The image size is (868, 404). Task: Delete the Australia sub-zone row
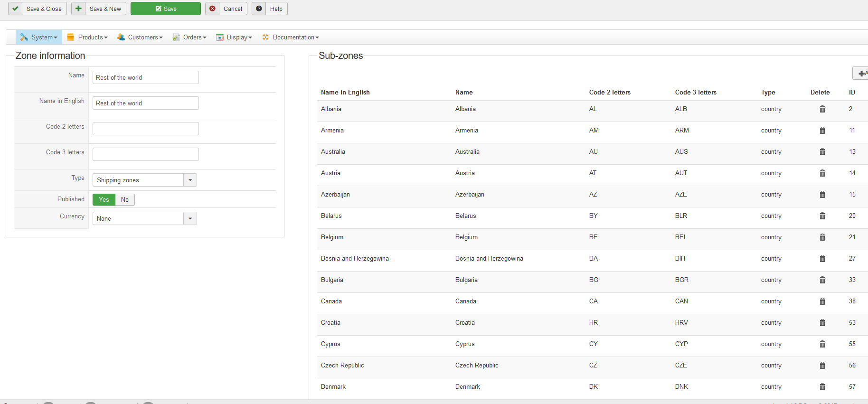pyautogui.click(x=822, y=152)
